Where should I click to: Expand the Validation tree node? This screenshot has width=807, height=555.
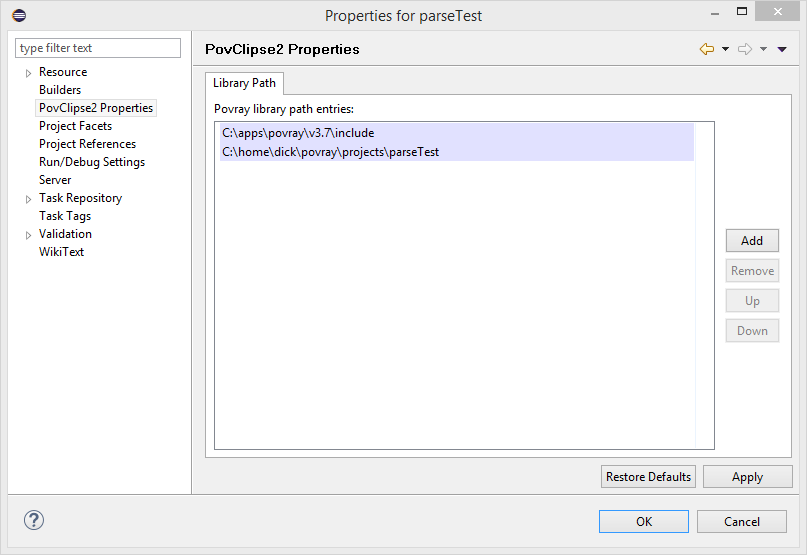(28, 235)
